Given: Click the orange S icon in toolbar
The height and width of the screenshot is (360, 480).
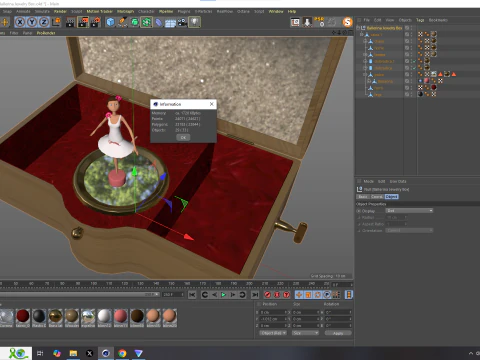Looking at the screenshot, I should [347, 22].
